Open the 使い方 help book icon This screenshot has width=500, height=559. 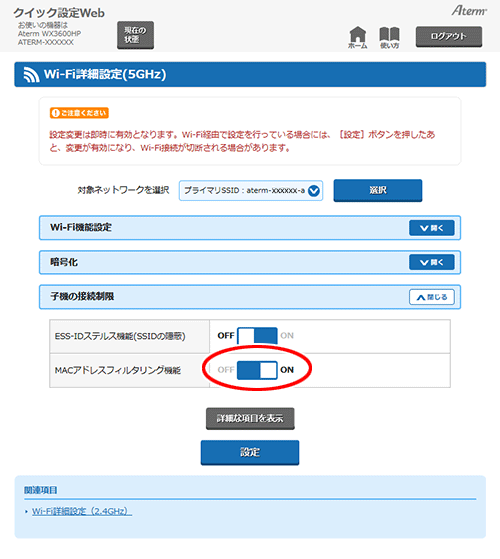click(389, 37)
